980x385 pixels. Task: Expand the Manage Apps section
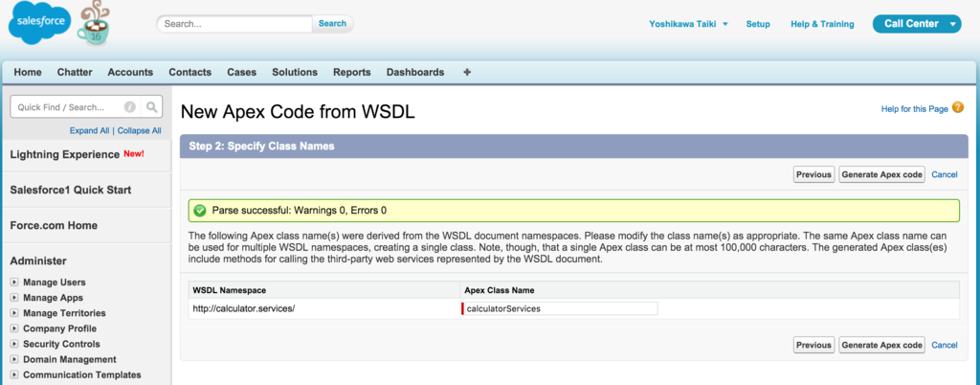(14, 298)
